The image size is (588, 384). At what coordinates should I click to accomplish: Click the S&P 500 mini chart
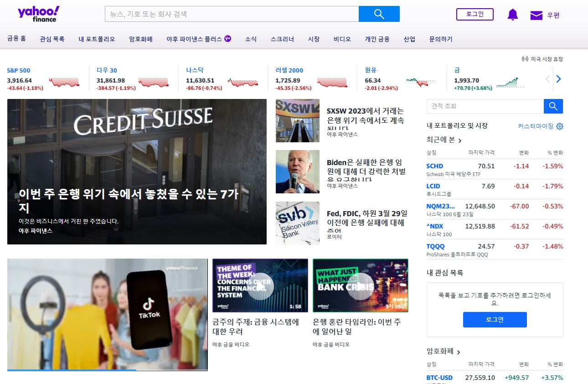(64, 83)
